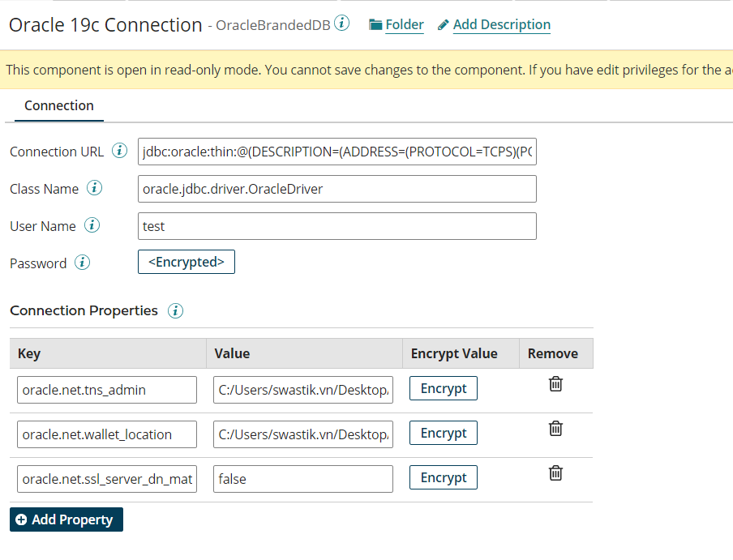Click info icon beside Connection URL
Screen dimensions: 733x560
120,151
